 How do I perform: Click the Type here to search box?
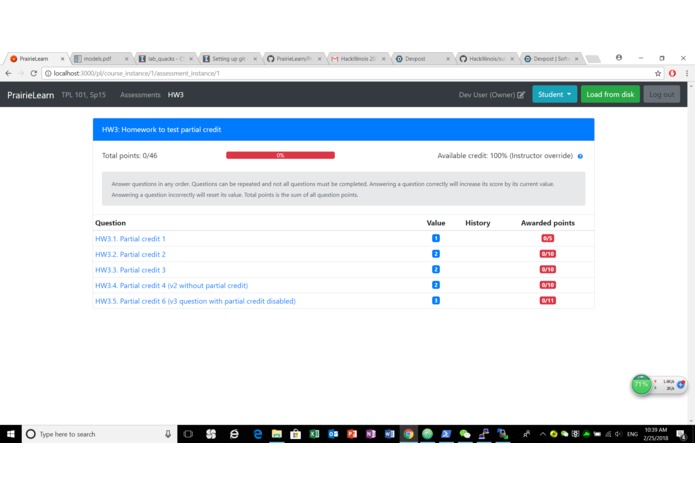pyautogui.click(x=98, y=434)
